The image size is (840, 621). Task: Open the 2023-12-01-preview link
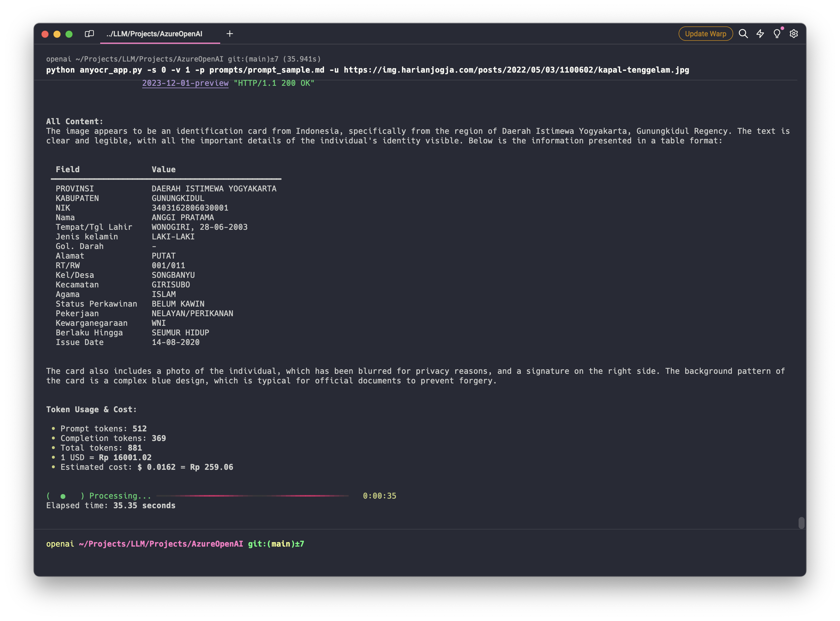(185, 83)
